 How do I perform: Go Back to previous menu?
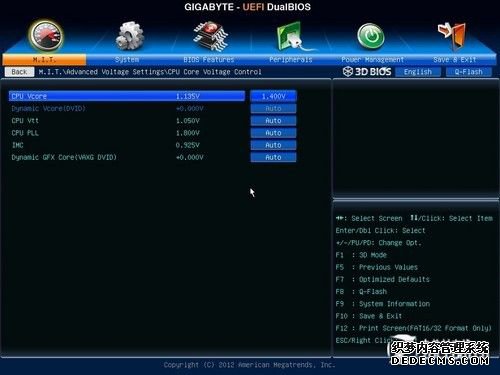(x=19, y=72)
